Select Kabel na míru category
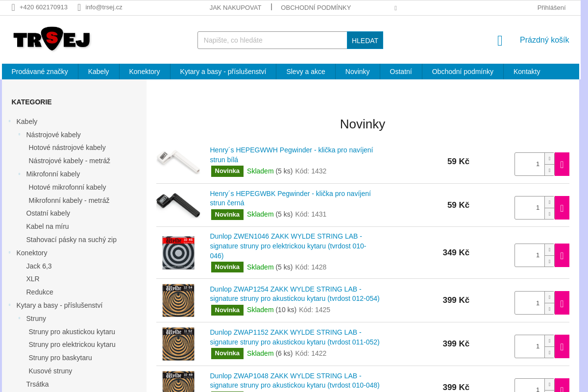 [48, 226]
